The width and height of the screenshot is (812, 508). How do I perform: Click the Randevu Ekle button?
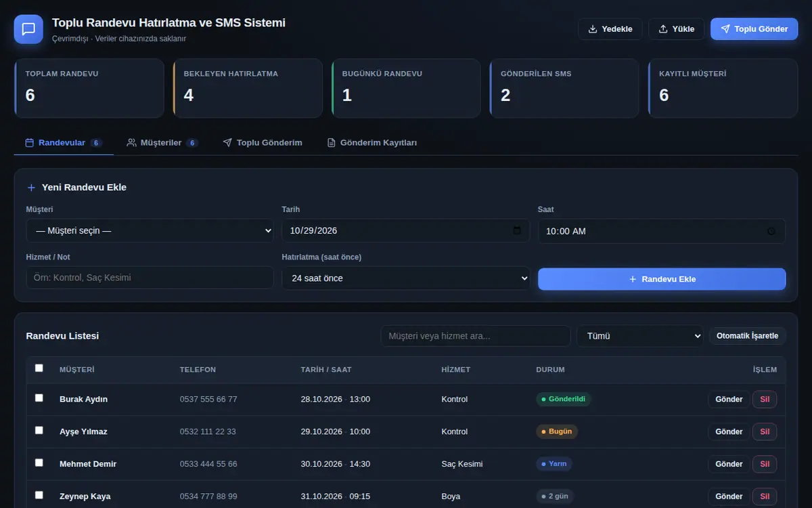(662, 279)
